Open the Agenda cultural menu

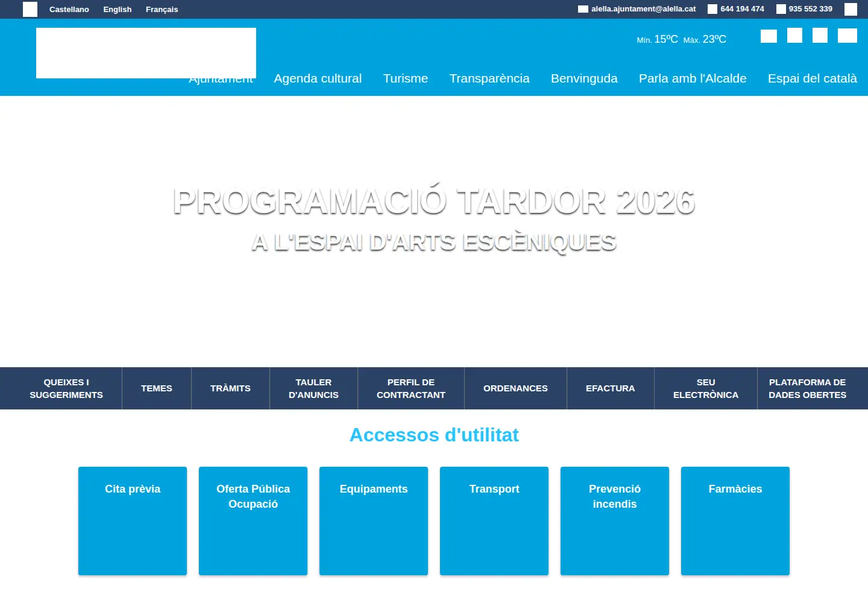click(318, 78)
